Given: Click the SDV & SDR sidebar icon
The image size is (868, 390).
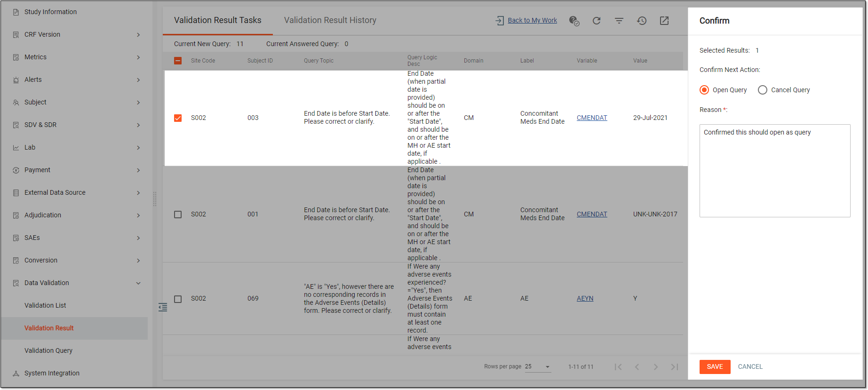Looking at the screenshot, I should [x=16, y=125].
